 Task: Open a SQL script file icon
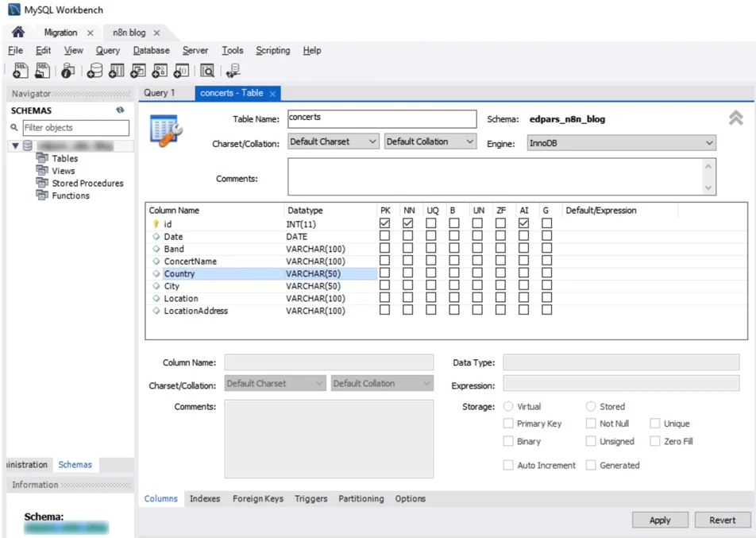coord(42,71)
